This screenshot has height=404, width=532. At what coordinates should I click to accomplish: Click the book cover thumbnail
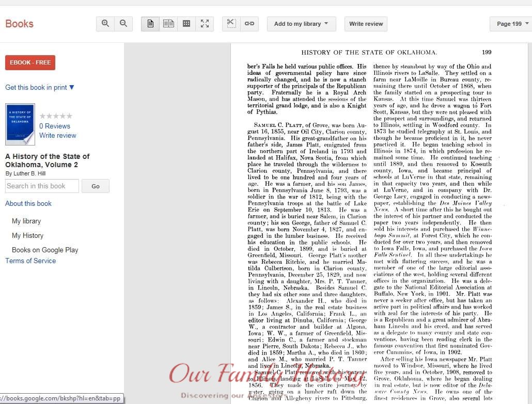[x=20, y=124]
